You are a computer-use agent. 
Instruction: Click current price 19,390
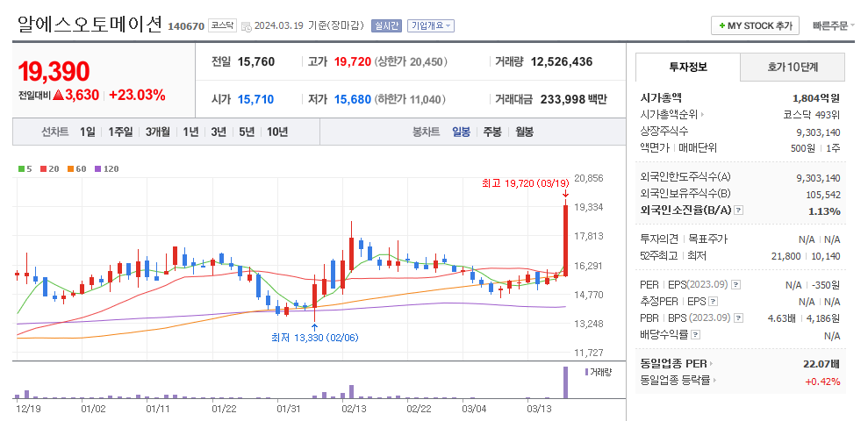(x=54, y=72)
